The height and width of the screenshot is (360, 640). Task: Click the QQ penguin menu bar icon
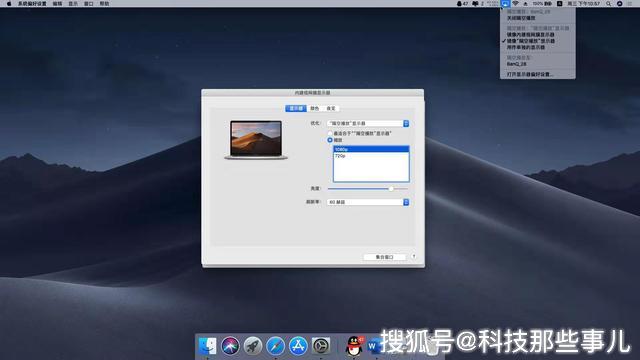(x=460, y=3)
